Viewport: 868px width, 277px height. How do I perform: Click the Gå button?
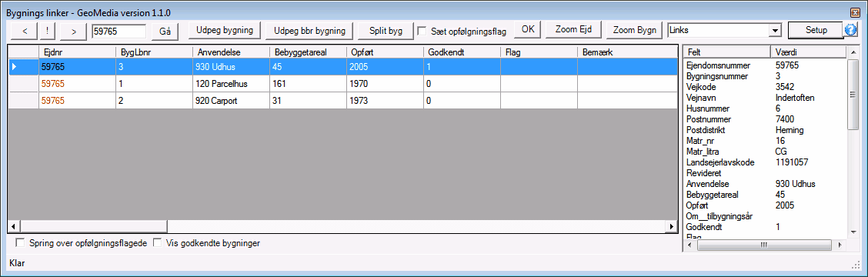[x=165, y=32]
